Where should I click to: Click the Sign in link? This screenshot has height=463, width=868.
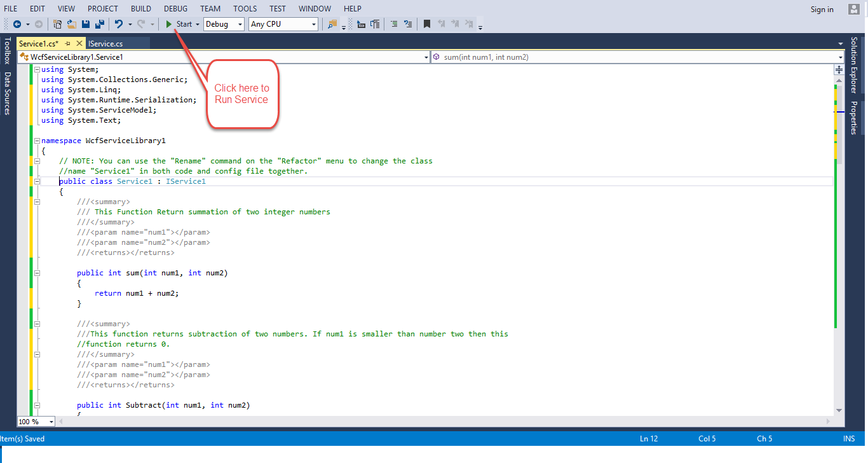click(822, 9)
